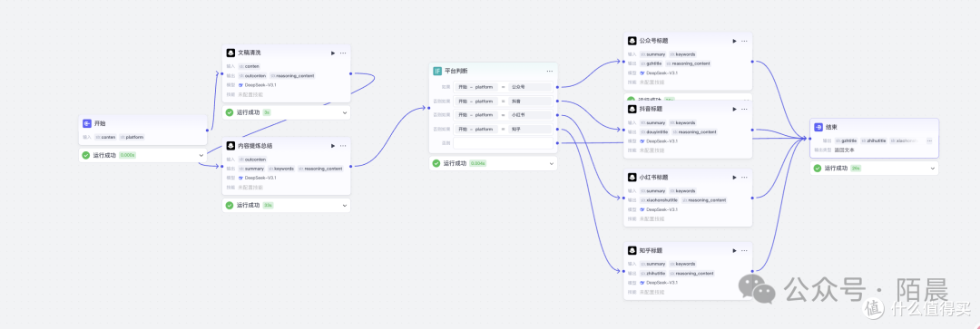Click the outconten output tag in 文稿清洗
Screen dimensions: 980x329
tap(252, 75)
